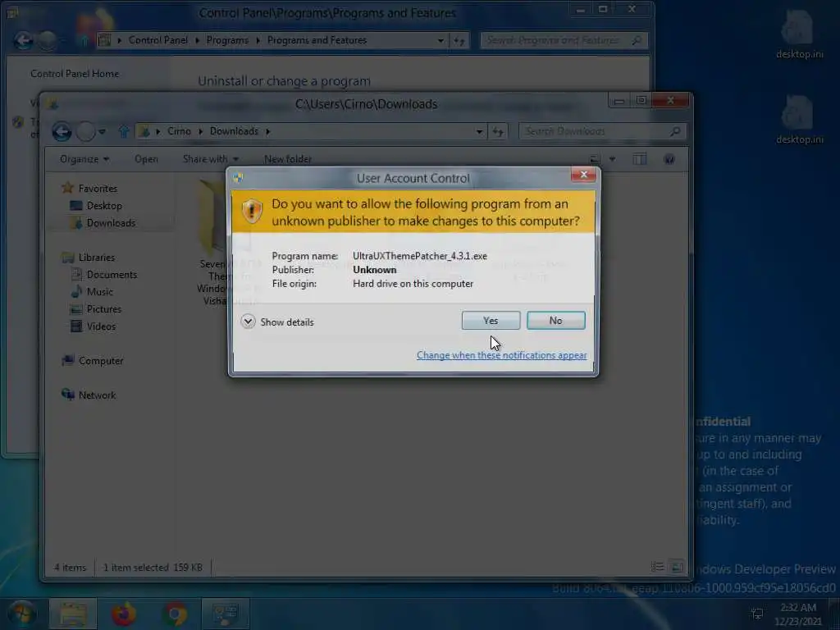The height and width of the screenshot is (630, 840).
Task: Click the change view icon in Downloads toolbar
Action: tap(595, 159)
